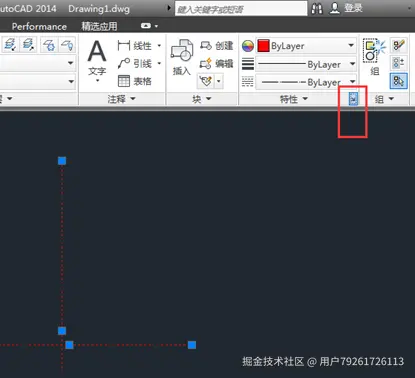415x378 pixels.
Task: Click the color wheel object color icon
Action: pyautogui.click(x=248, y=46)
